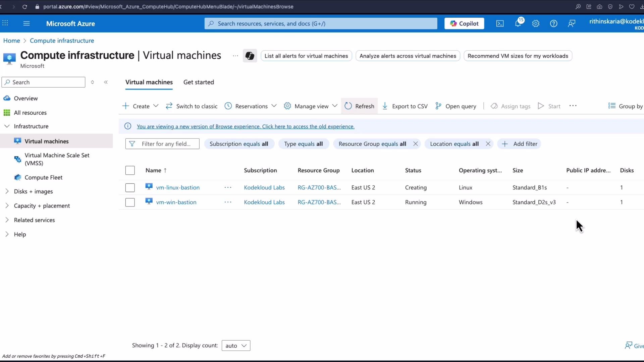644x362 pixels.
Task: Open the feedback icon in header
Action: pyautogui.click(x=572, y=23)
